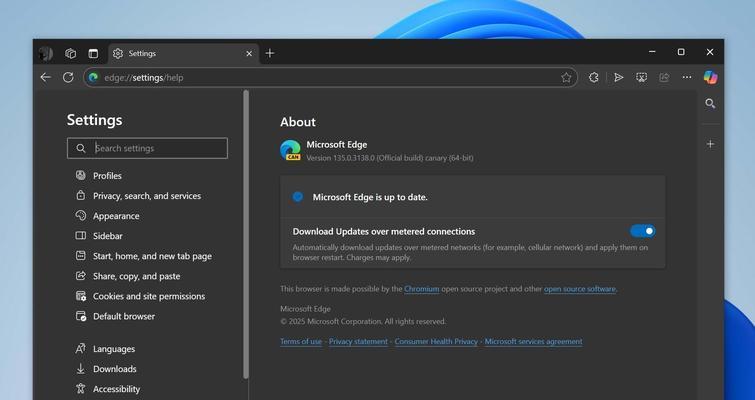The width and height of the screenshot is (755, 400).
Task: Toggle Download Updates over metered connections
Action: pyautogui.click(x=642, y=231)
